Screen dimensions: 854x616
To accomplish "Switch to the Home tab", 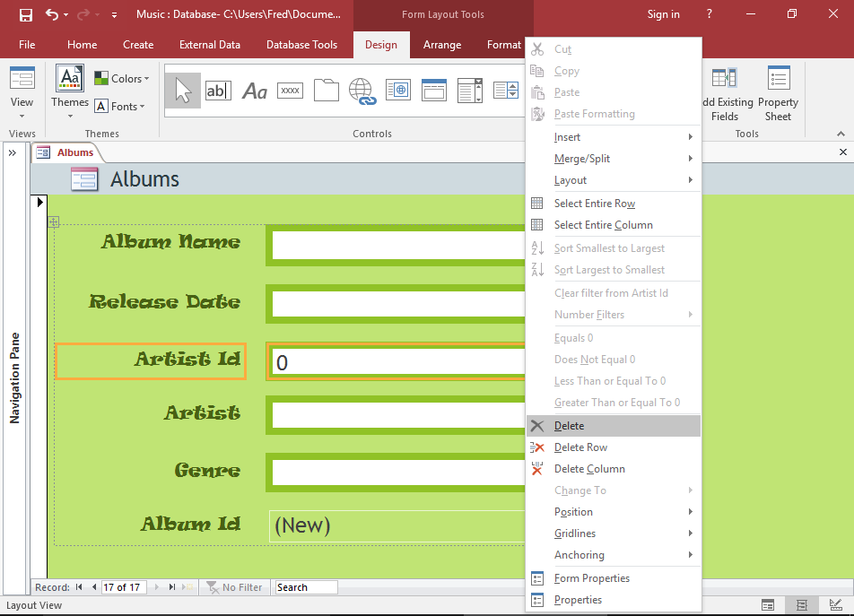I will tap(83, 45).
